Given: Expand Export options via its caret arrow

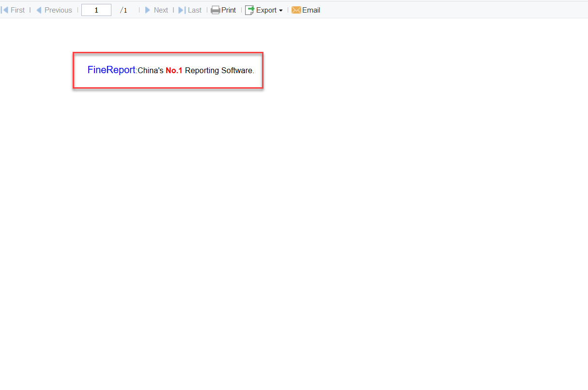Looking at the screenshot, I should [x=280, y=11].
